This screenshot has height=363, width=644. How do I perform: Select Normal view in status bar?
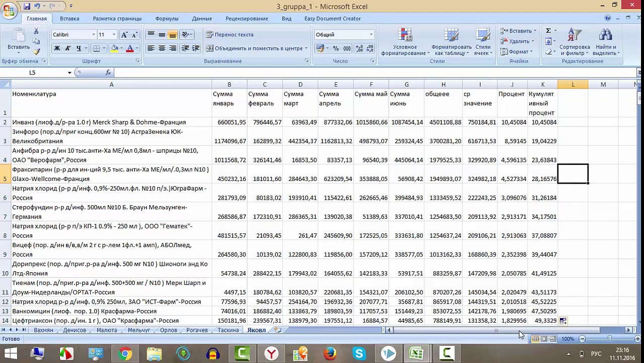pyautogui.click(x=535, y=339)
